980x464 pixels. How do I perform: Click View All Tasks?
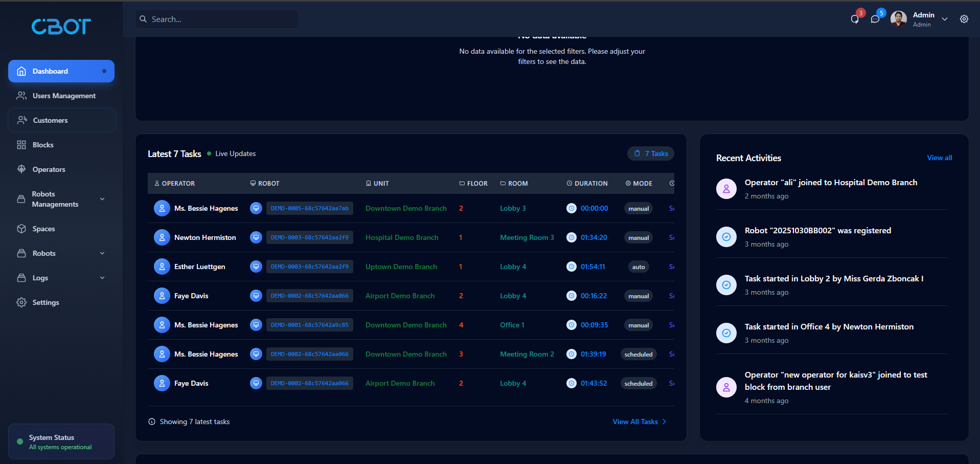[x=635, y=422]
